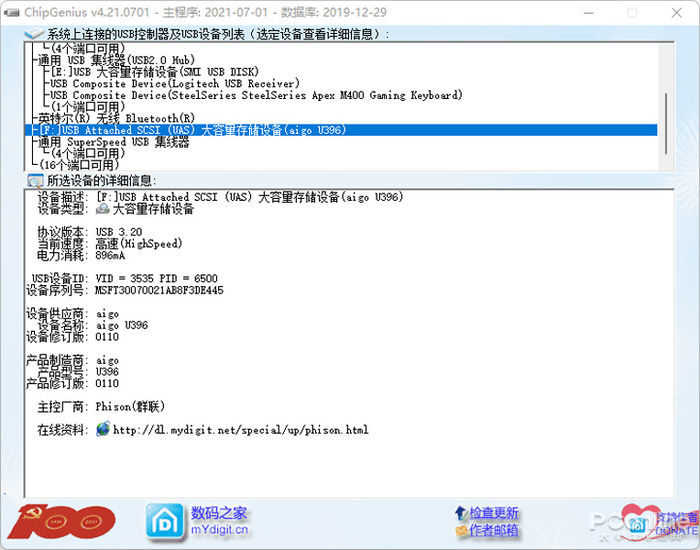Click the 当前速度 高速(HighSpeed) value
The height and width of the screenshot is (550, 700).
coord(139,244)
